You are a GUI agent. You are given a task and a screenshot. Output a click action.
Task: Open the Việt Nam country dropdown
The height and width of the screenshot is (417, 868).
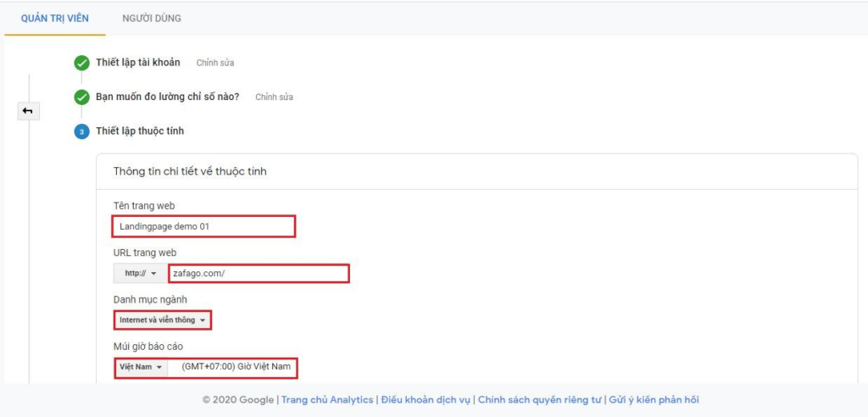coord(141,367)
